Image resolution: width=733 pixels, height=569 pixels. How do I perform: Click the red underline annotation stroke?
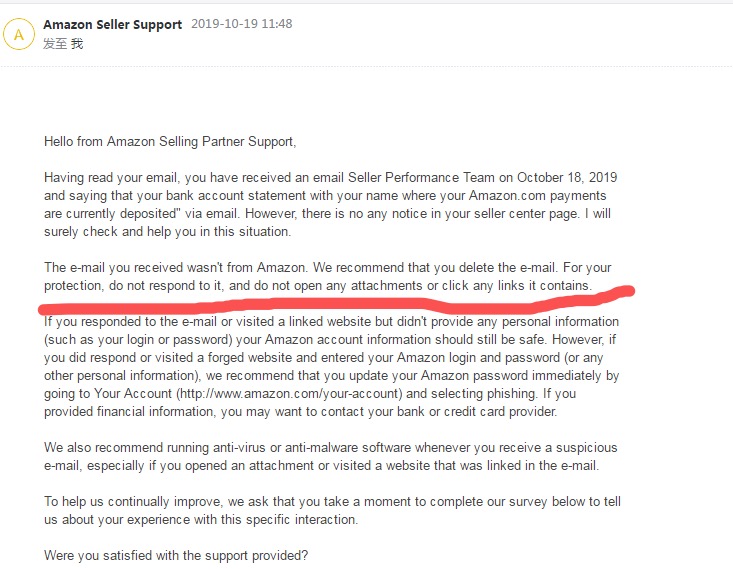coord(330,296)
